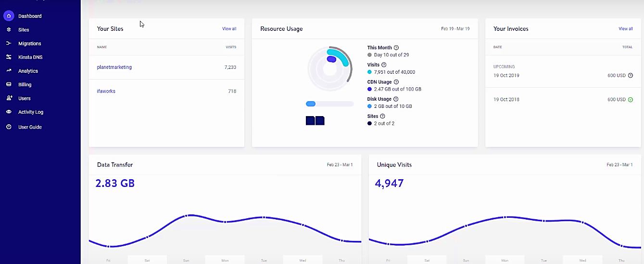Click the Analytics trend icon in sidebar
Viewport: 644px width, 264px height.
tap(9, 71)
